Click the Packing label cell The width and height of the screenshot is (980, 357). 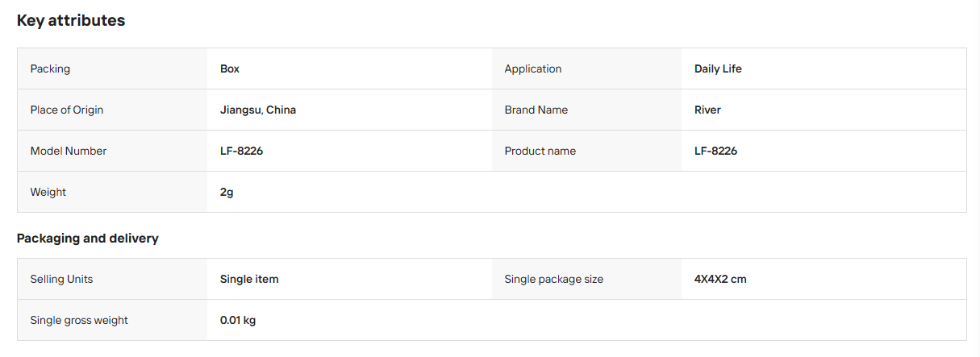pos(112,68)
